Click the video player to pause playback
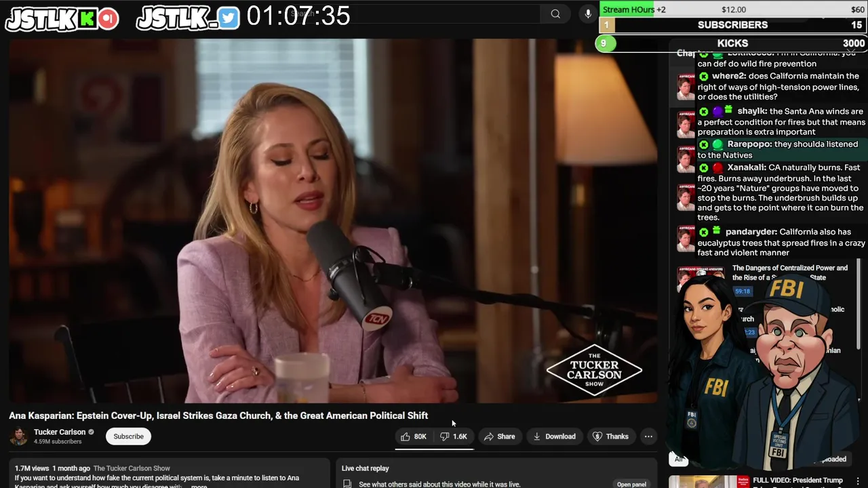 [333, 220]
